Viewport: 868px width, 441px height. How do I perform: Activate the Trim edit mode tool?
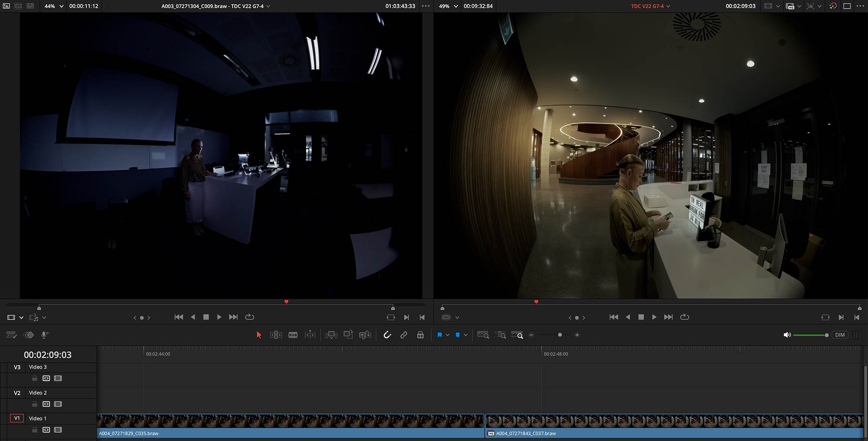click(x=276, y=335)
